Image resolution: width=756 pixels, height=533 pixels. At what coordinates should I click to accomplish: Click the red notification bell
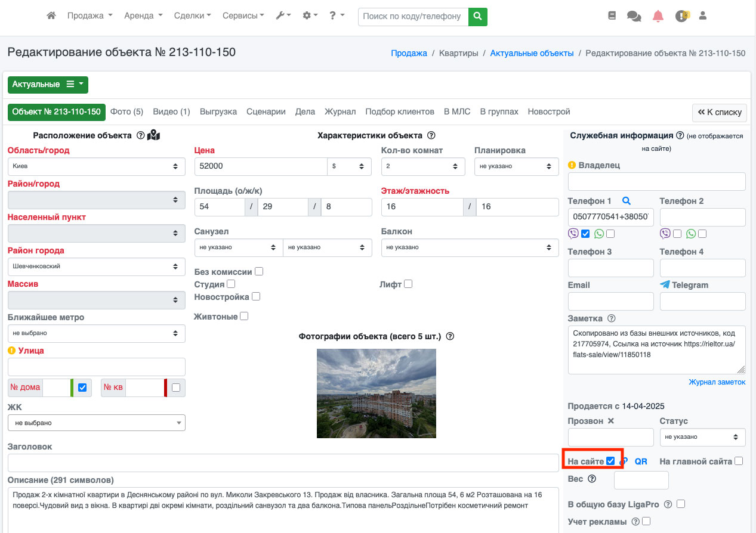tap(658, 17)
